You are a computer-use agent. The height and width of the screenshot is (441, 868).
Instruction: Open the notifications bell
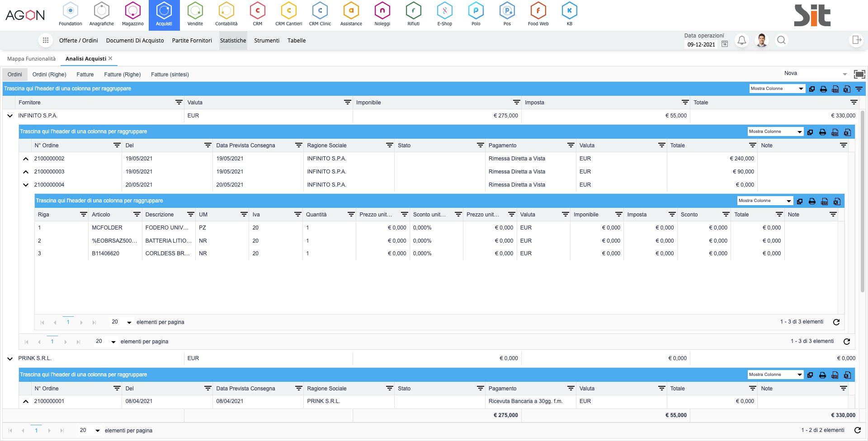tap(741, 40)
